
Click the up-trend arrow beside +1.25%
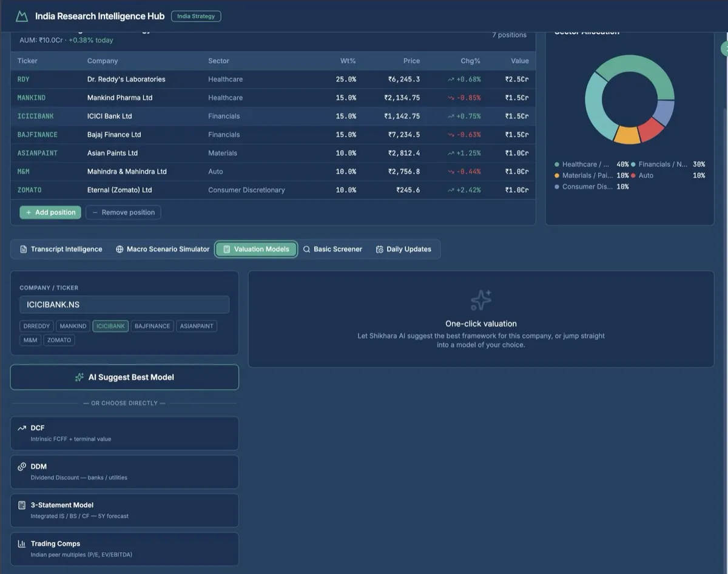pos(451,153)
